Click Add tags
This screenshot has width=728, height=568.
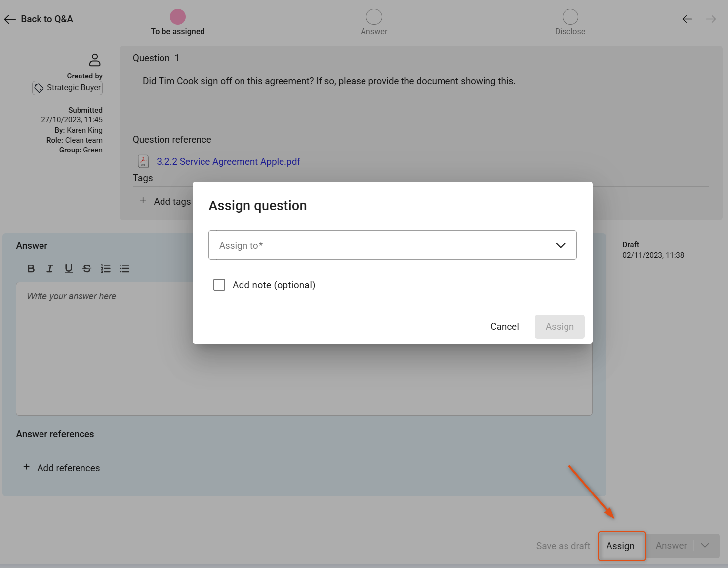pos(172,201)
